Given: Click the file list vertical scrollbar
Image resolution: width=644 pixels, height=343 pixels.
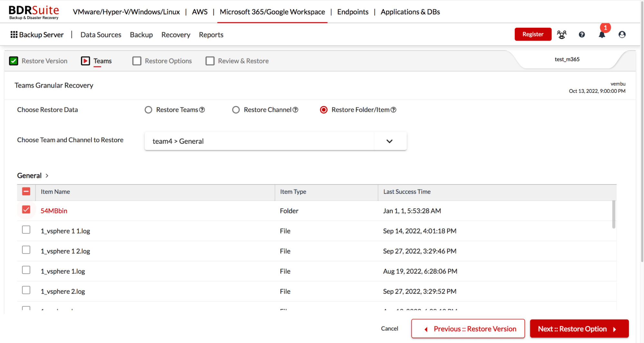Looking at the screenshot, I should [x=613, y=215].
